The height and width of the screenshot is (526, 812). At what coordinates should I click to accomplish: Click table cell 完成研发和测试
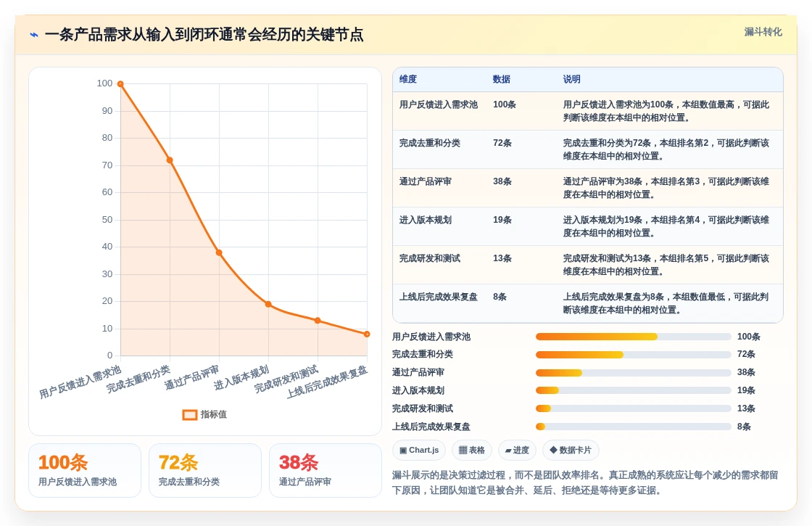pyautogui.click(x=430, y=258)
